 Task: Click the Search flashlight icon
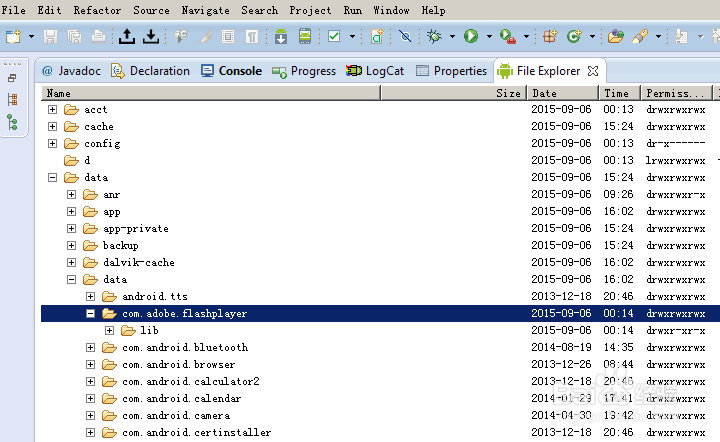pos(640,36)
